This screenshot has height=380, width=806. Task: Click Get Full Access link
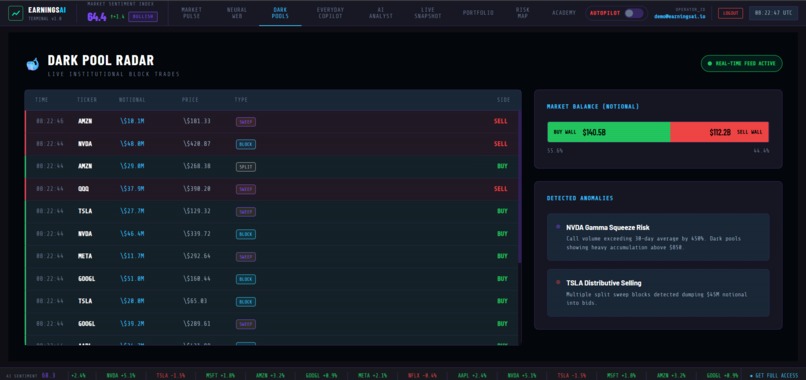[775, 376]
